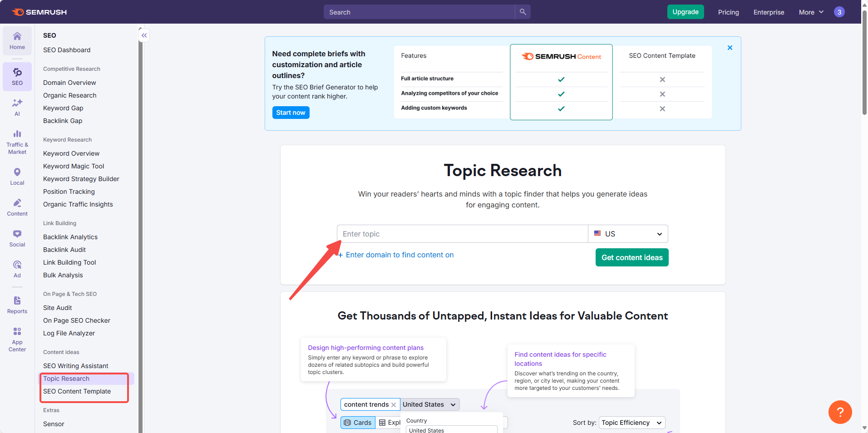Collapse the SEO navigation sidebar

pos(144,35)
